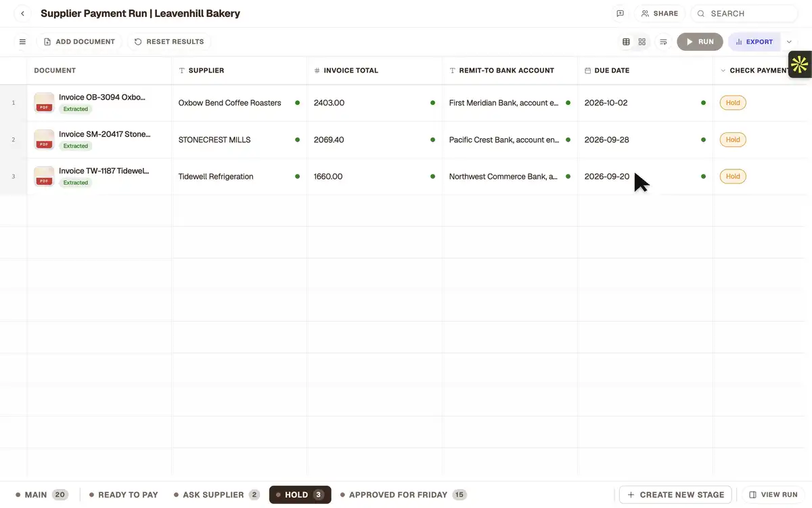Expand the dropdown arrow next to Export
This screenshot has height=508, width=812.
pyautogui.click(x=789, y=42)
